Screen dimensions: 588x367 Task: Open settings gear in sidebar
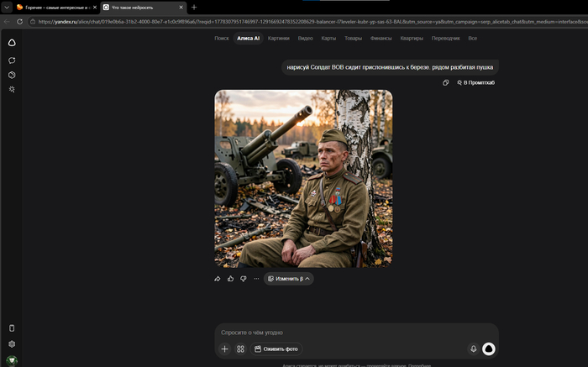tap(12, 343)
